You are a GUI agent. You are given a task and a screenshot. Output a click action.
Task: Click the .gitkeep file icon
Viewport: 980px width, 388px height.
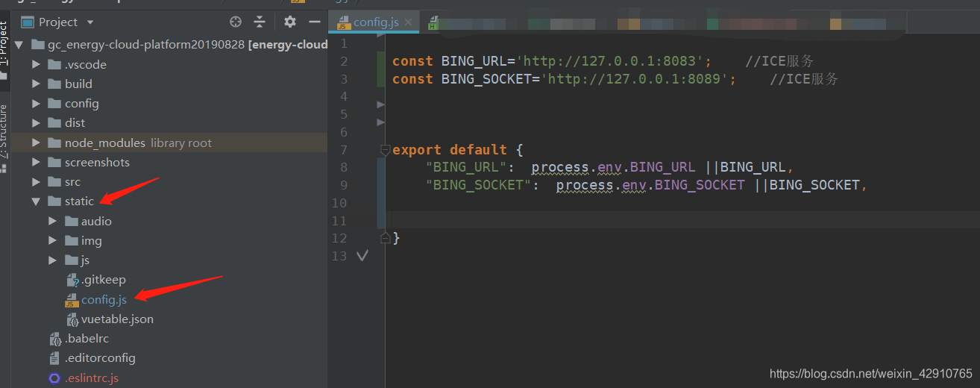[72, 281]
